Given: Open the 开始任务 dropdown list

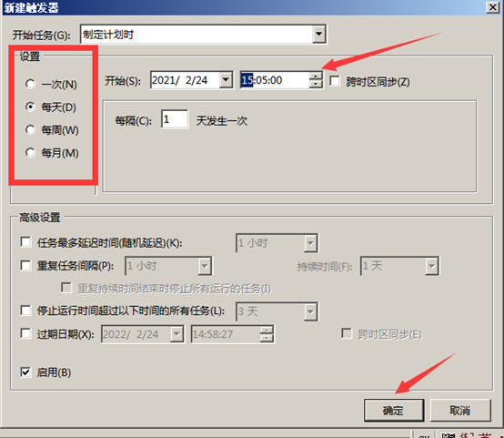Looking at the screenshot, I should click(x=318, y=34).
